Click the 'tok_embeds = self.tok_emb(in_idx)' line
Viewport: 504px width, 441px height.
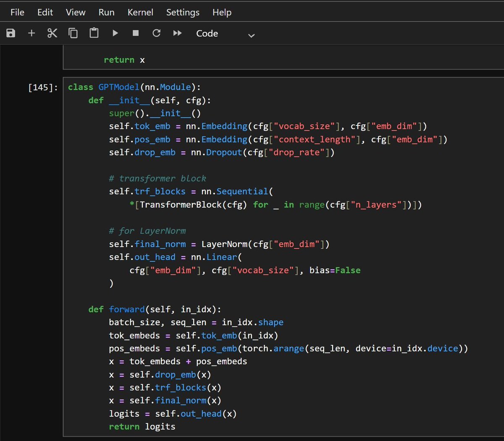[194, 335]
